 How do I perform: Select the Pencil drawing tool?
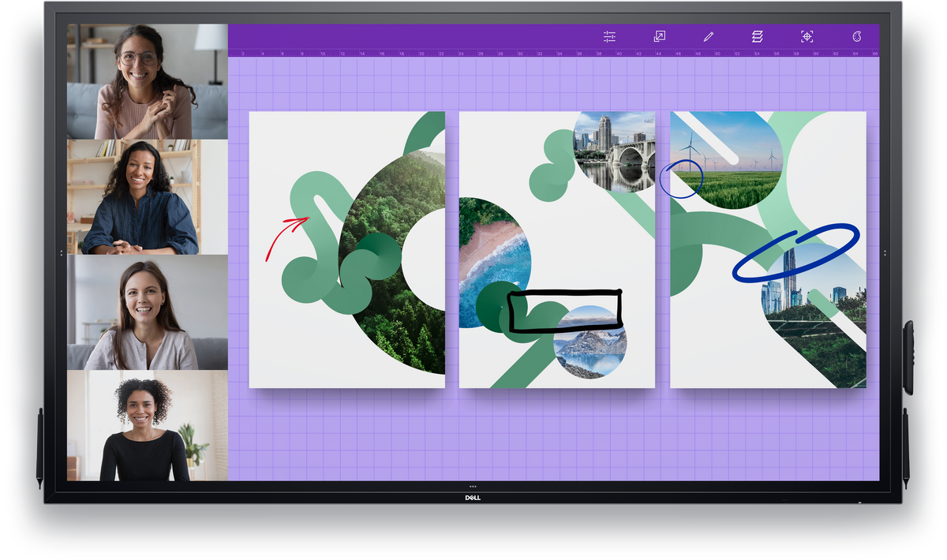708,36
